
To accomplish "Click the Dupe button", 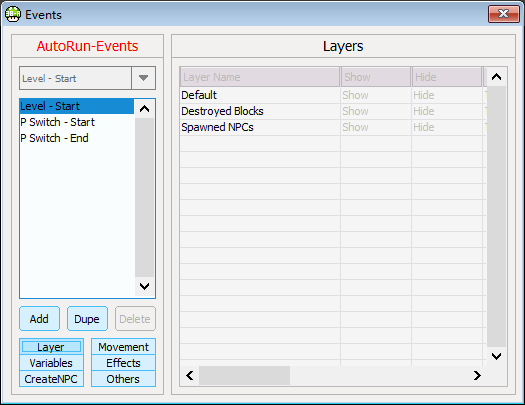I will [x=87, y=319].
